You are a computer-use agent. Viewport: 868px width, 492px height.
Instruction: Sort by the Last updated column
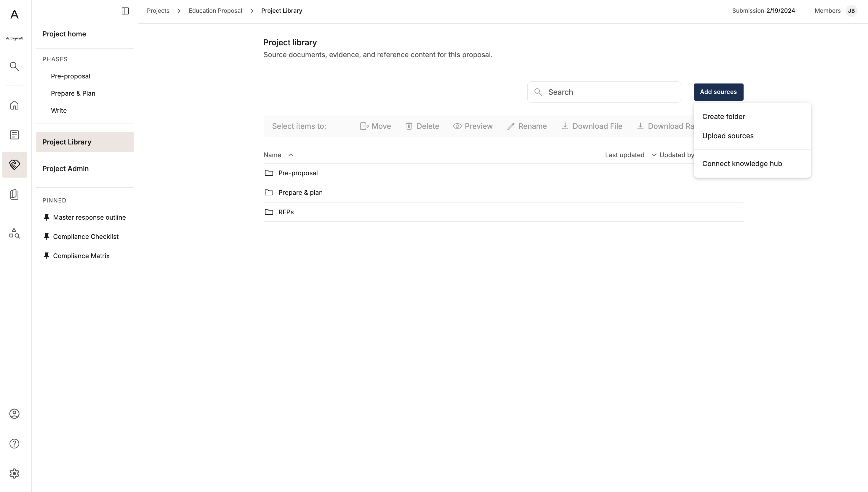(x=624, y=155)
